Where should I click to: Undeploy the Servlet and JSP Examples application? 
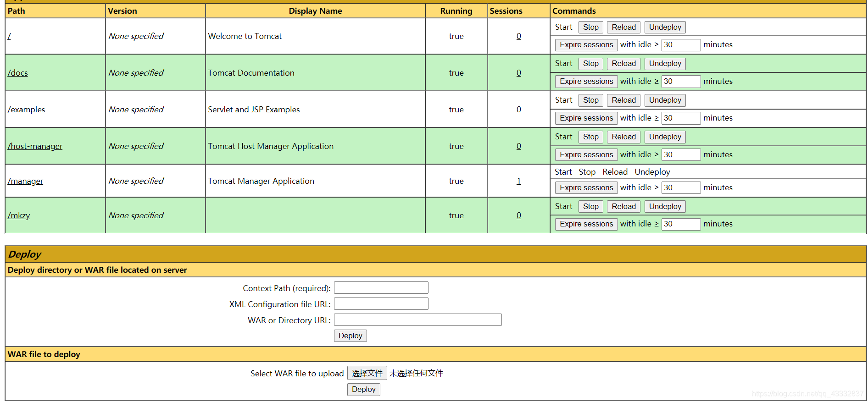pos(665,100)
